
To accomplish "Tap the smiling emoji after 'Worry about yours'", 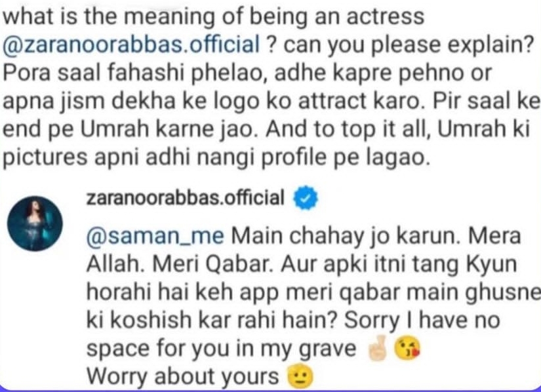I will tap(300, 376).
